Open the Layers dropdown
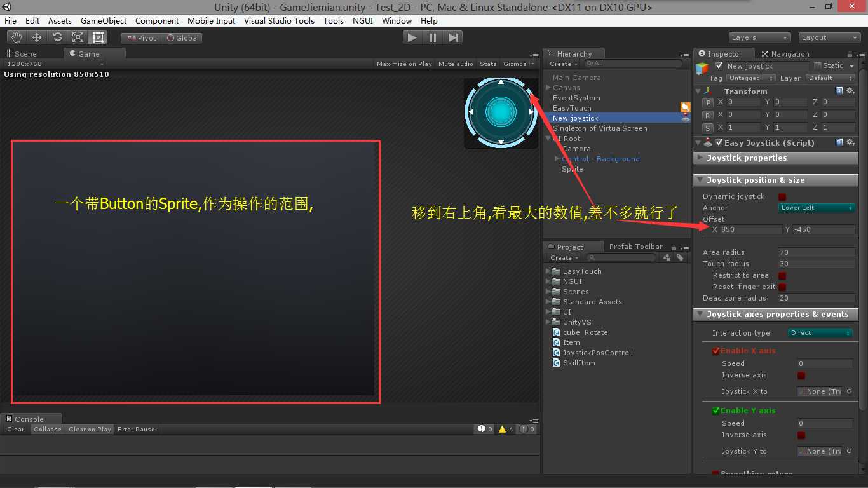 [x=760, y=37]
